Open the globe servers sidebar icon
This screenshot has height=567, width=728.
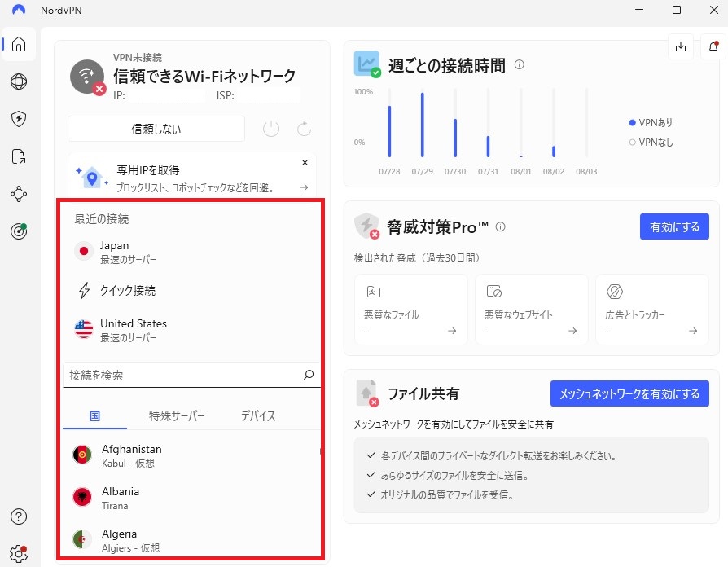tap(19, 81)
